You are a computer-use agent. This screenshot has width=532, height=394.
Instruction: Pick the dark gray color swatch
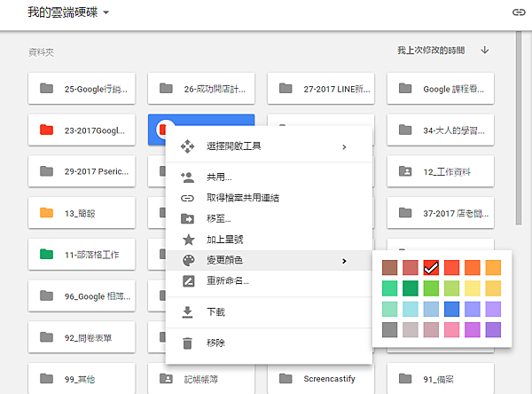point(388,329)
